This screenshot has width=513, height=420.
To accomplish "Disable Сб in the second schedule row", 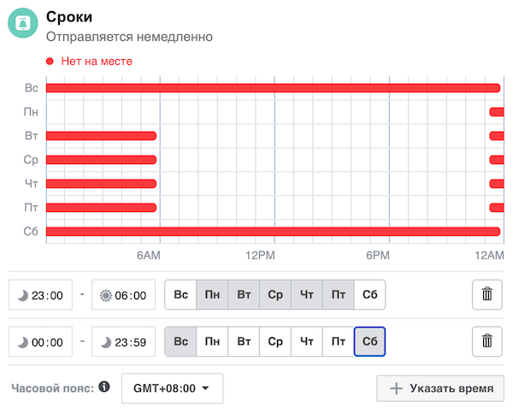I will (x=369, y=341).
